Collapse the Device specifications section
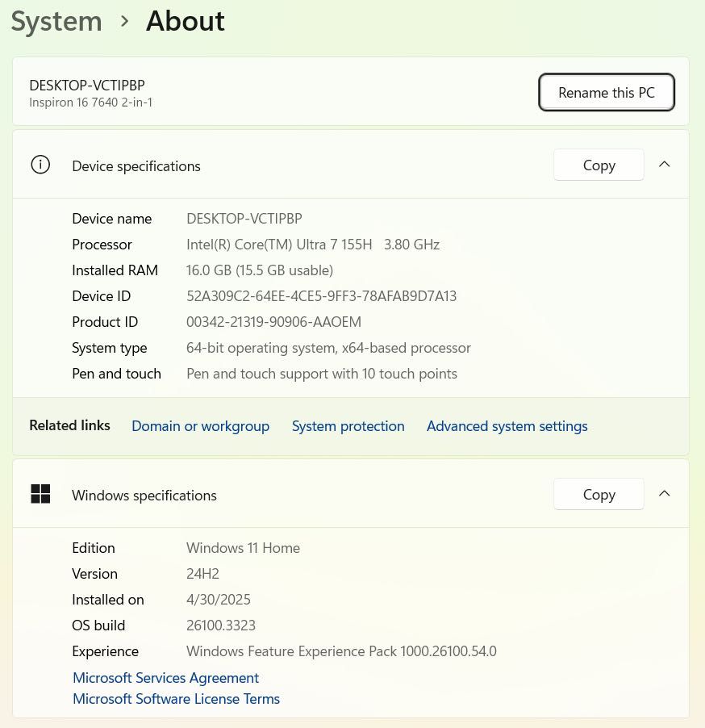This screenshot has height=728, width=705. pos(664,165)
